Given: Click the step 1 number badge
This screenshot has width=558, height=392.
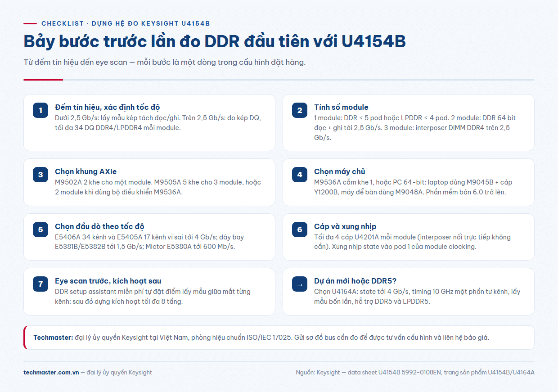Looking at the screenshot, I should 40,110.
